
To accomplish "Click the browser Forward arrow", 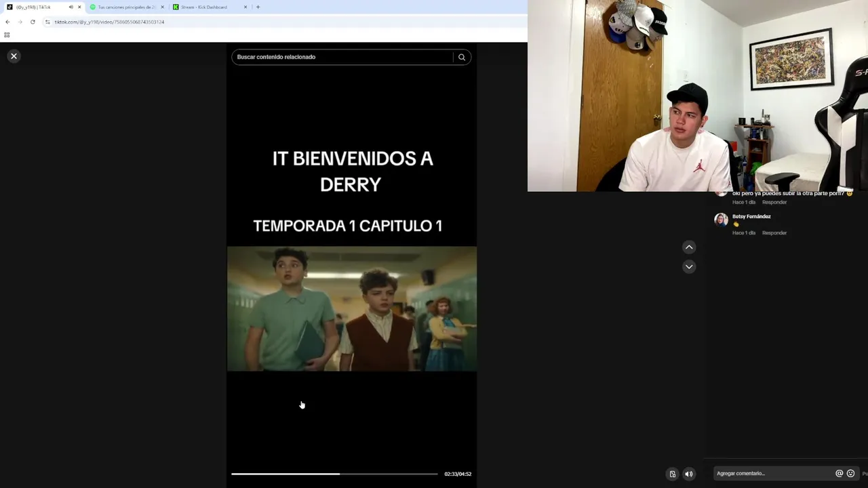I will [x=20, y=22].
